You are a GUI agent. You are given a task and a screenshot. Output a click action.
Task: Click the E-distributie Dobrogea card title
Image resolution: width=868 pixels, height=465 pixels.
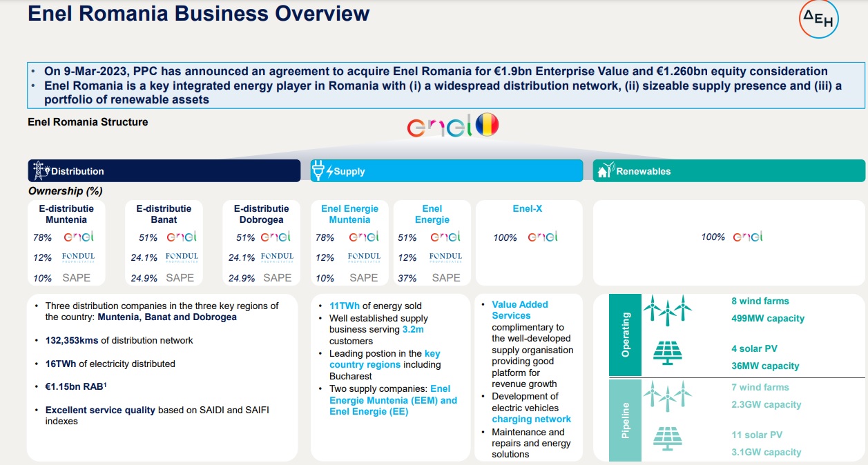261,214
